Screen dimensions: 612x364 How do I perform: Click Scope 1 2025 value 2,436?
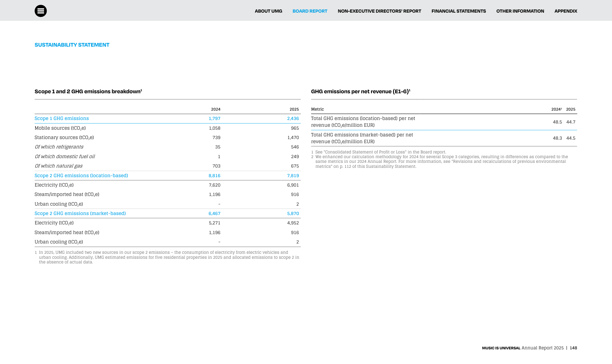click(293, 118)
